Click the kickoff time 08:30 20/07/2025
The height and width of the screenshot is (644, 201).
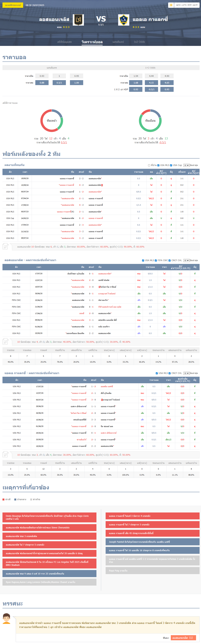35,5
